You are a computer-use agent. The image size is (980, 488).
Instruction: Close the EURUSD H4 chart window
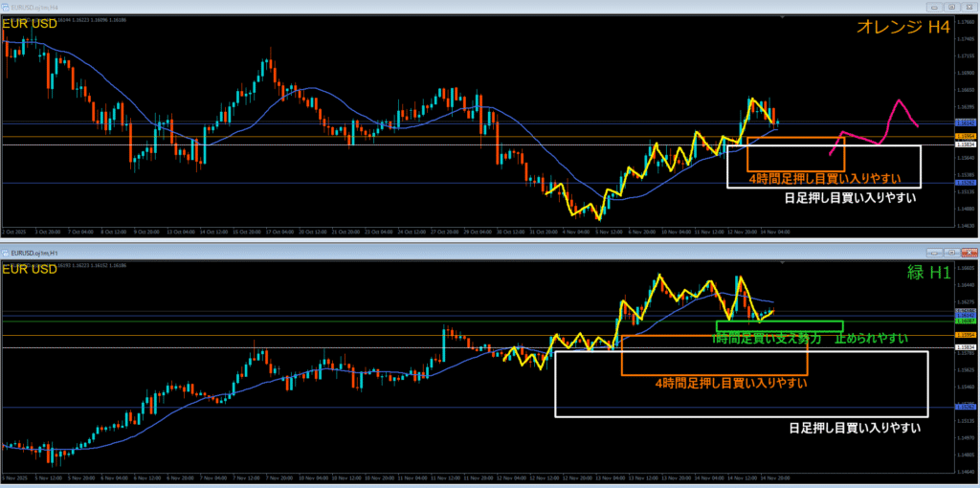(969, 8)
